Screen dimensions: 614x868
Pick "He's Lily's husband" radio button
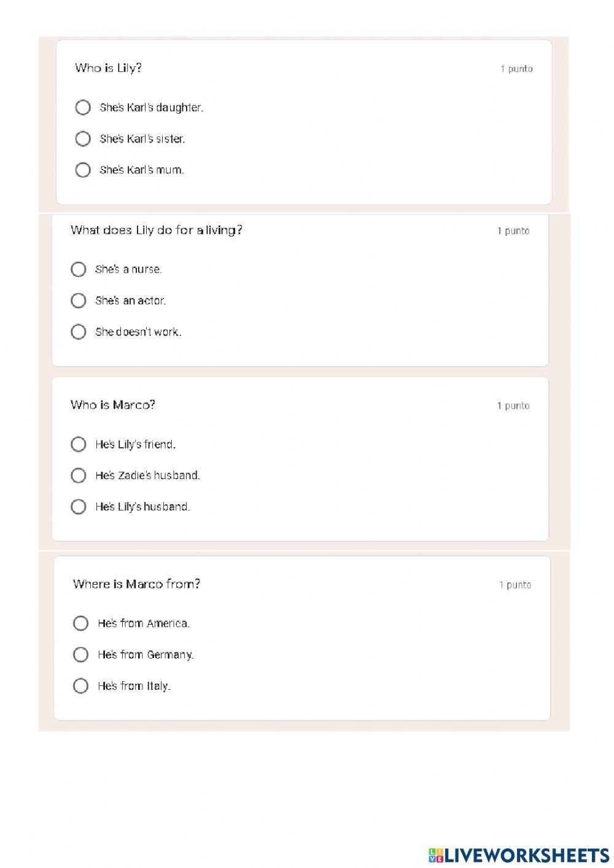coord(79,507)
